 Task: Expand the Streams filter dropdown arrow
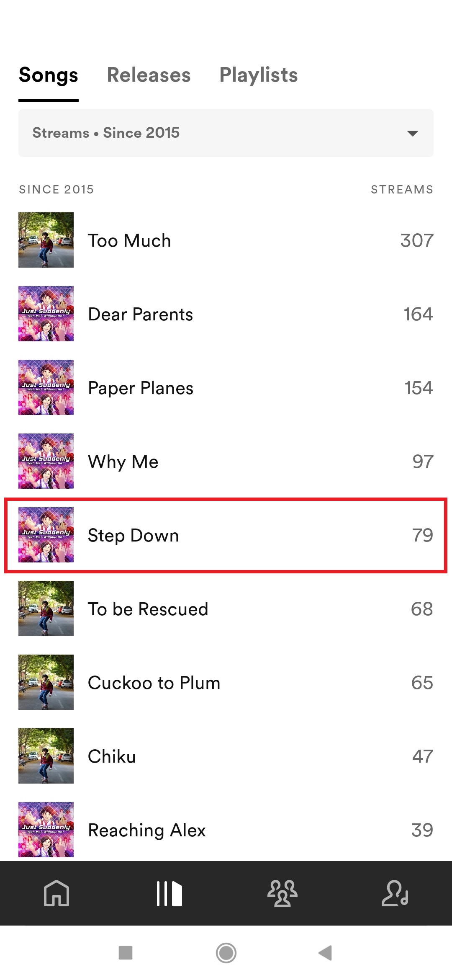pyautogui.click(x=413, y=133)
